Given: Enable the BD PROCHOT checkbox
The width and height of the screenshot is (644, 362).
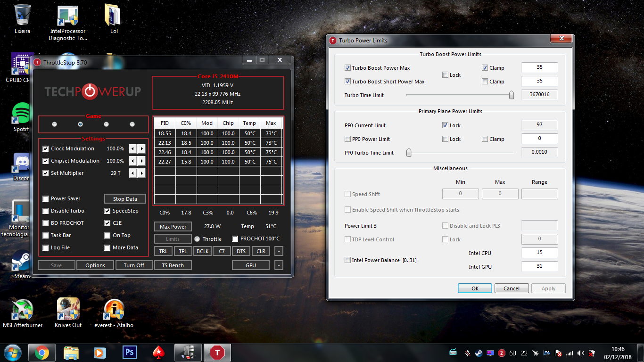Looking at the screenshot, I should tap(46, 223).
